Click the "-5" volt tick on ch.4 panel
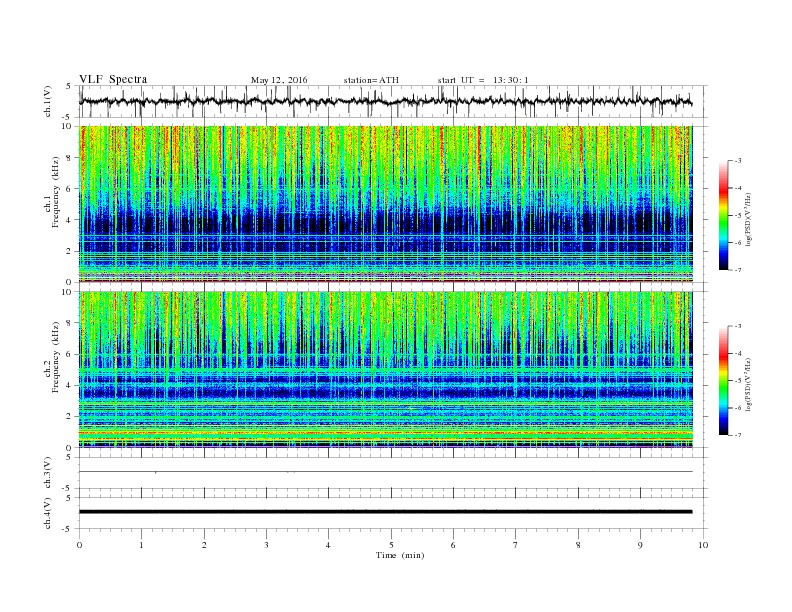 tap(68, 529)
